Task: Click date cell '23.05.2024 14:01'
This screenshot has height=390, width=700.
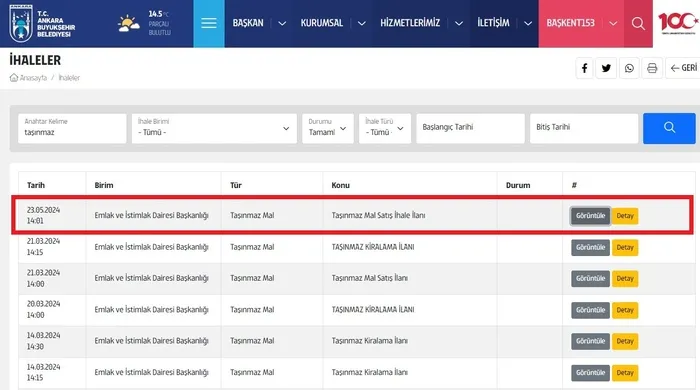Action: tap(43, 216)
